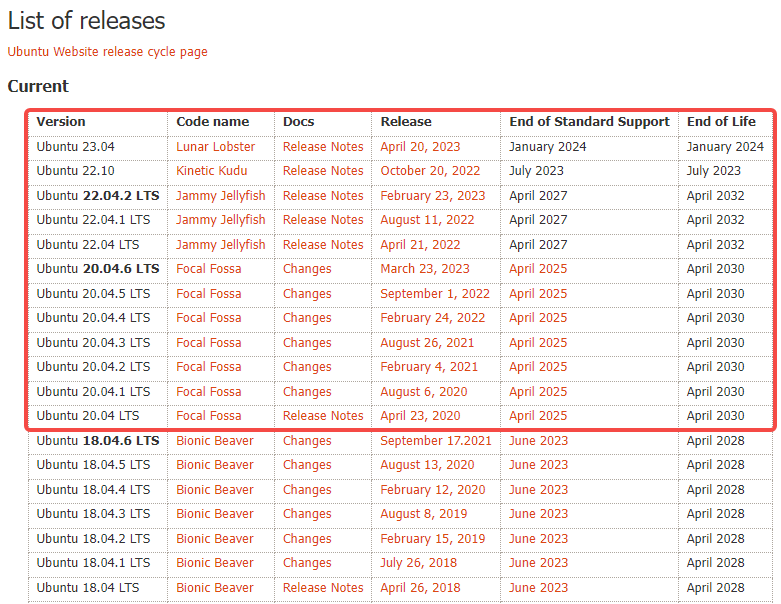The image size is (781, 604).
Task: Click the September 17.2021 release date link
Action: click(435, 441)
